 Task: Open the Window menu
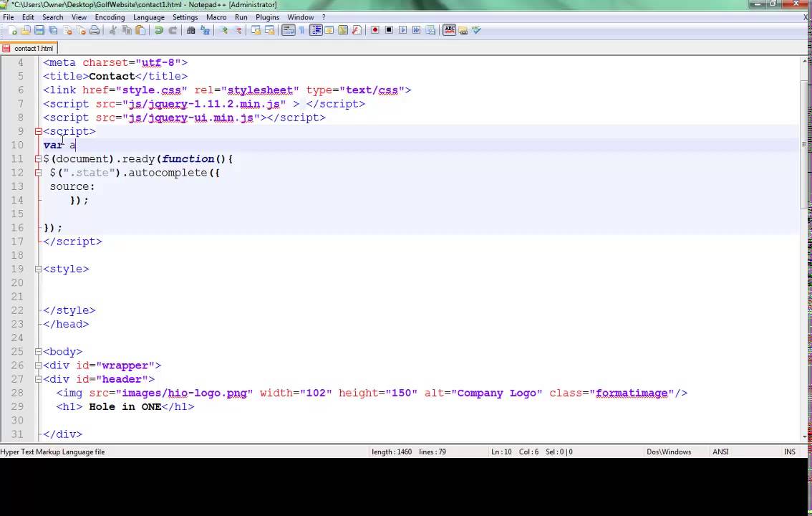(x=300, y=17)
